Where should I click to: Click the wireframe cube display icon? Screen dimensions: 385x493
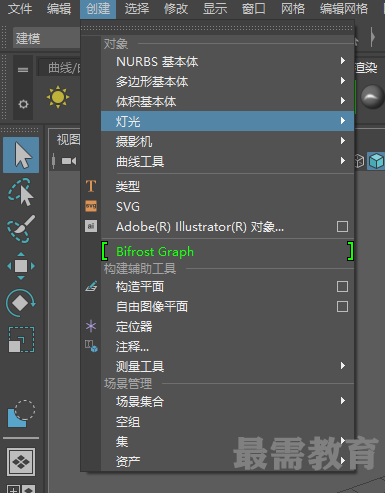(x=359, y=161)
